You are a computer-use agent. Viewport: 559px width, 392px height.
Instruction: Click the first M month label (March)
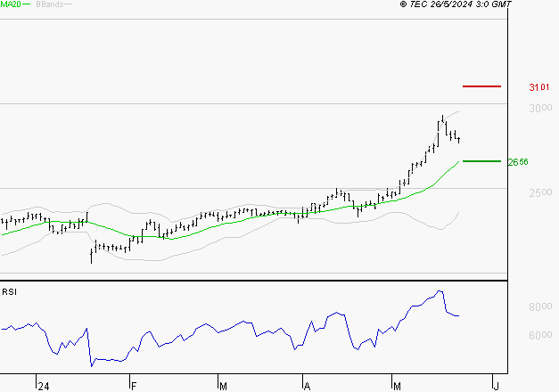click(x=223, y=387)
